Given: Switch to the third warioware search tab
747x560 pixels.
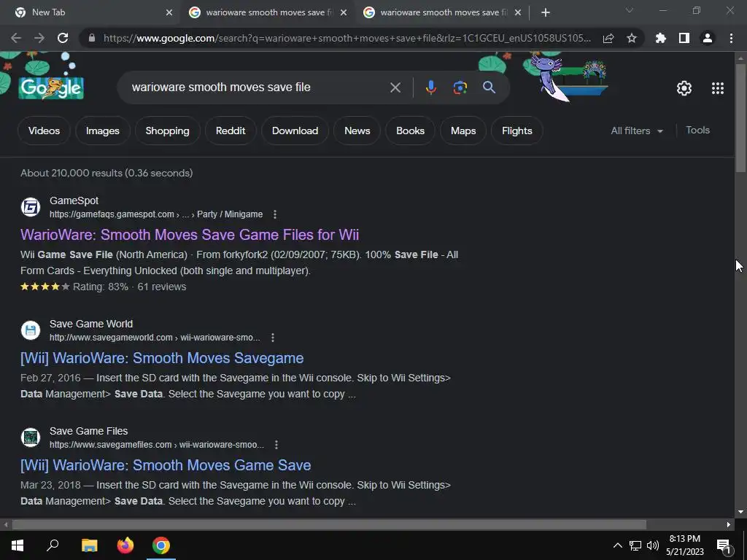Looking at the screenshot, I should (x=441, y=12).
